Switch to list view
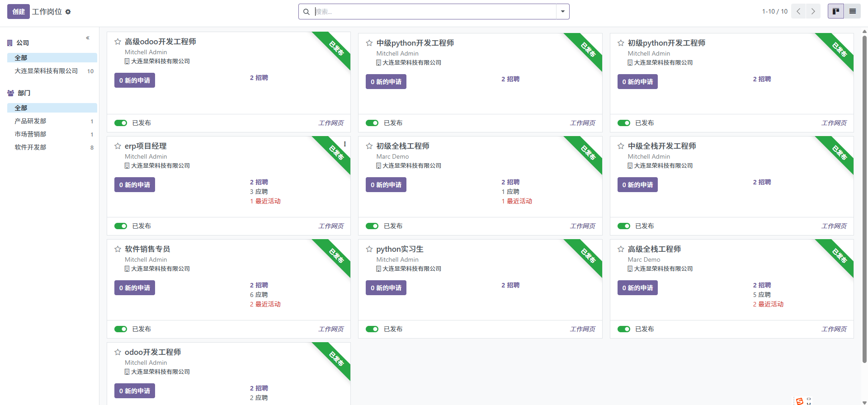 tap(853, 11)
